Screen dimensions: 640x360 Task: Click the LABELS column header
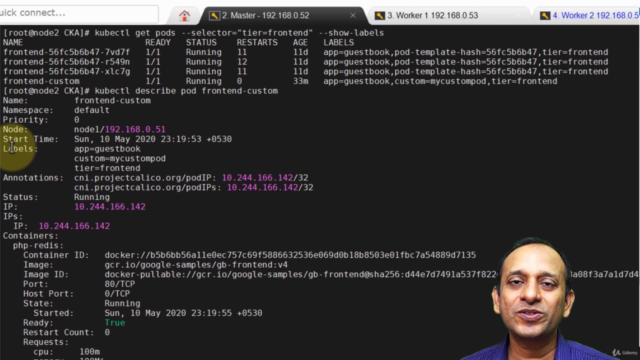point(339,42)
